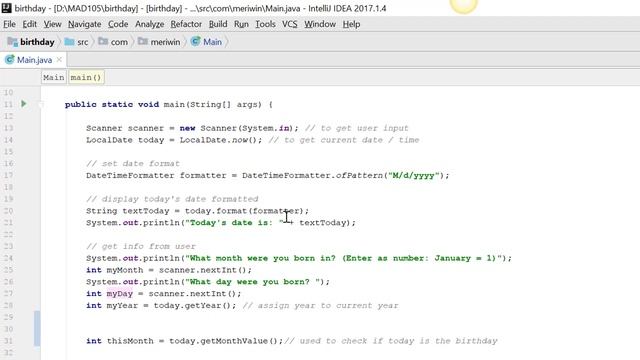
Task: Open the Navigate menu
Action: pyautogui.click(x=84, y=24)
